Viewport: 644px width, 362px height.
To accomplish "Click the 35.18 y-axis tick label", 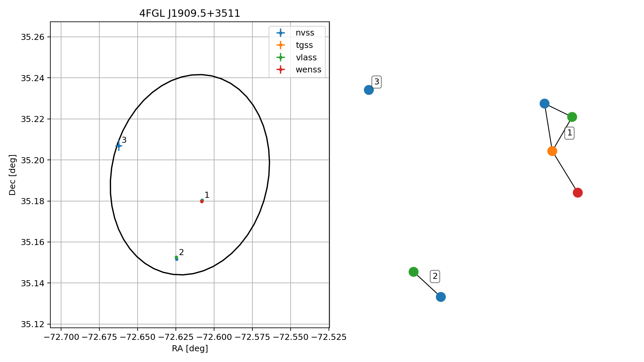I will [x=33, y=201].
